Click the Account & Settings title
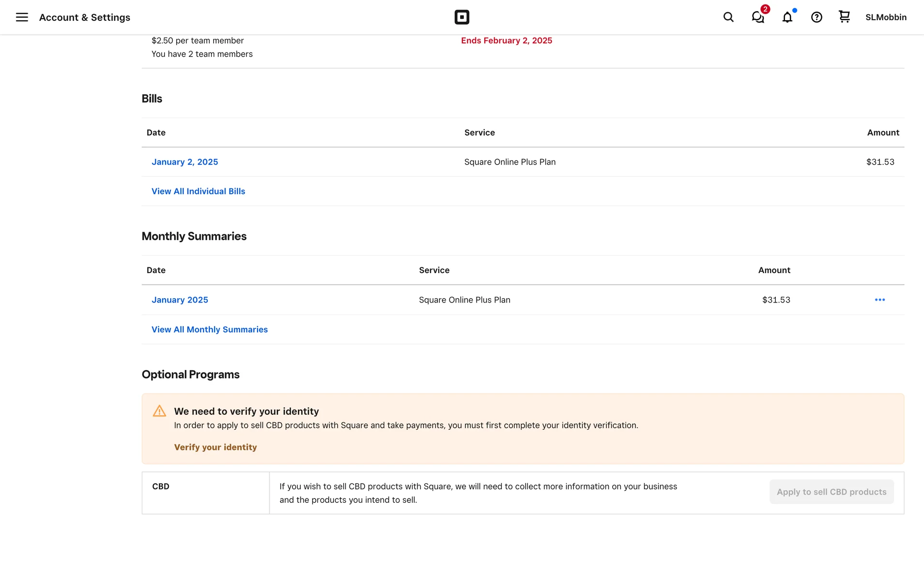 pyautogui.click(x=85, y=17)
